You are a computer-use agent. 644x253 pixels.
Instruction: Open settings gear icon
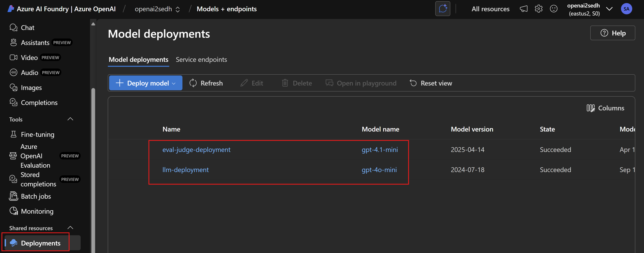(538, 9)
